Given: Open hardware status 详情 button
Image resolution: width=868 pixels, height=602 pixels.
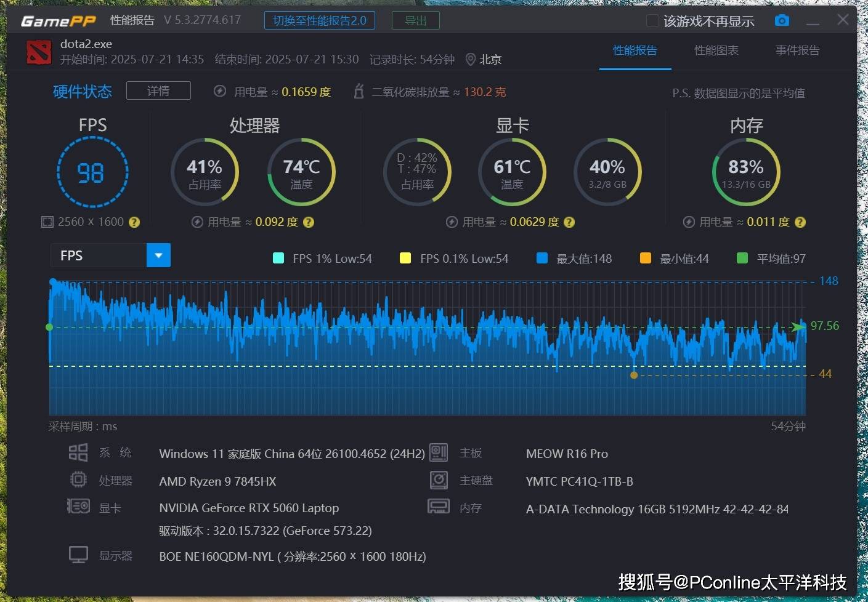Looking at the screenshot, I should tap(158, 91).
